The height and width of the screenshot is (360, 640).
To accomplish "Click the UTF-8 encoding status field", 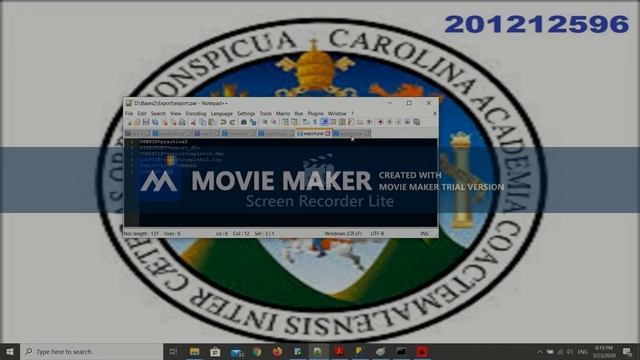I will click(377, 233).
